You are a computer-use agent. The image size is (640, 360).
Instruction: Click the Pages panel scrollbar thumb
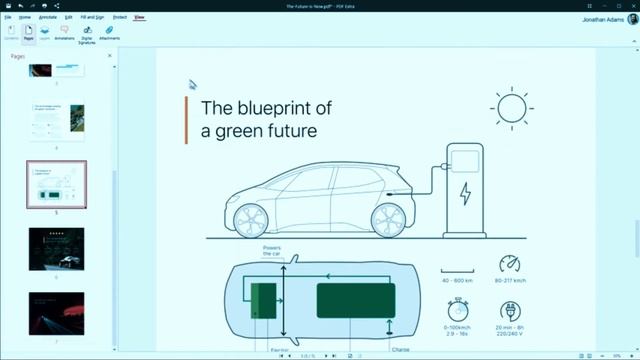pos(114,257)
